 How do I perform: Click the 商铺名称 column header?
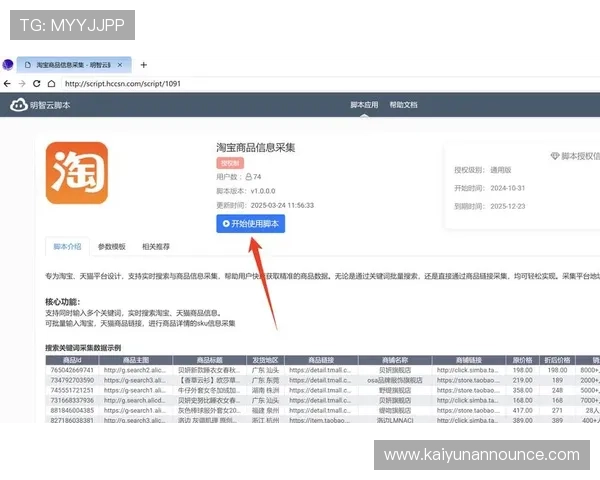pos(395,360)
